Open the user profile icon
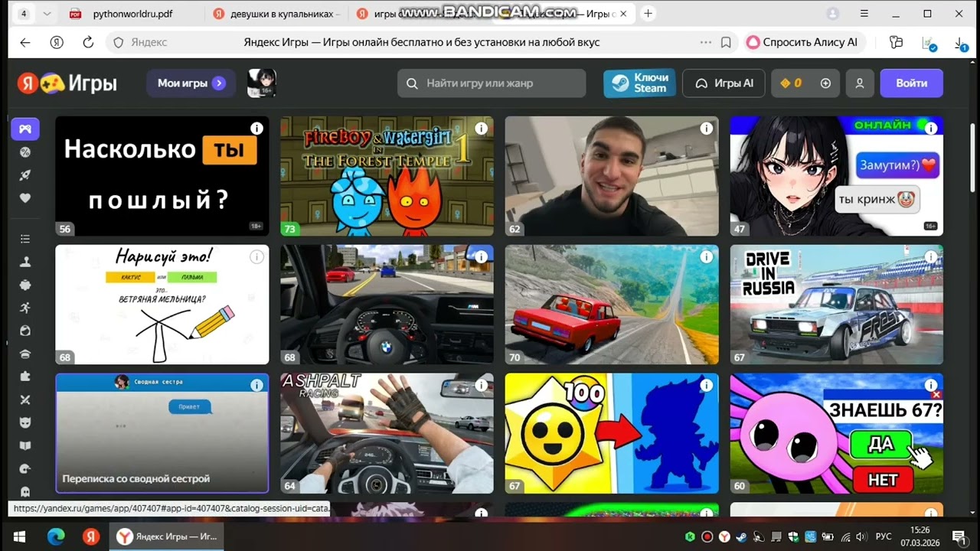Image resolution: width=980 pixels, height=551 pixels. [x=860, y=83]
